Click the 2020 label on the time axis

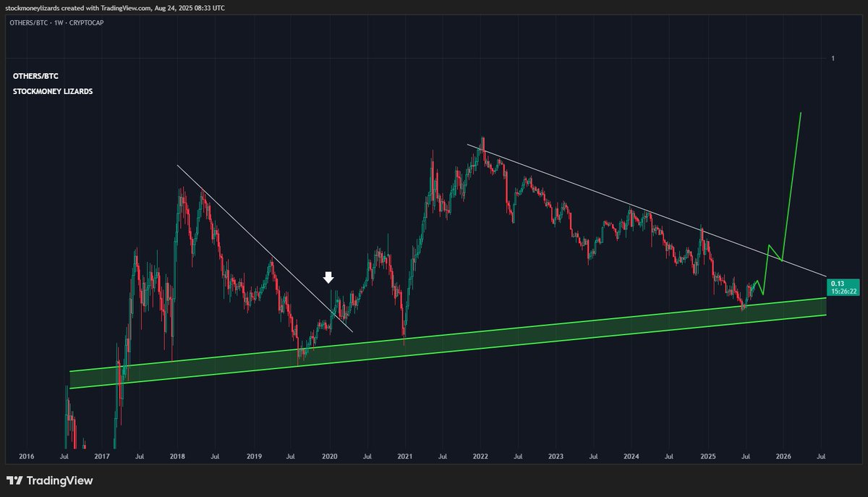(330, 456)
